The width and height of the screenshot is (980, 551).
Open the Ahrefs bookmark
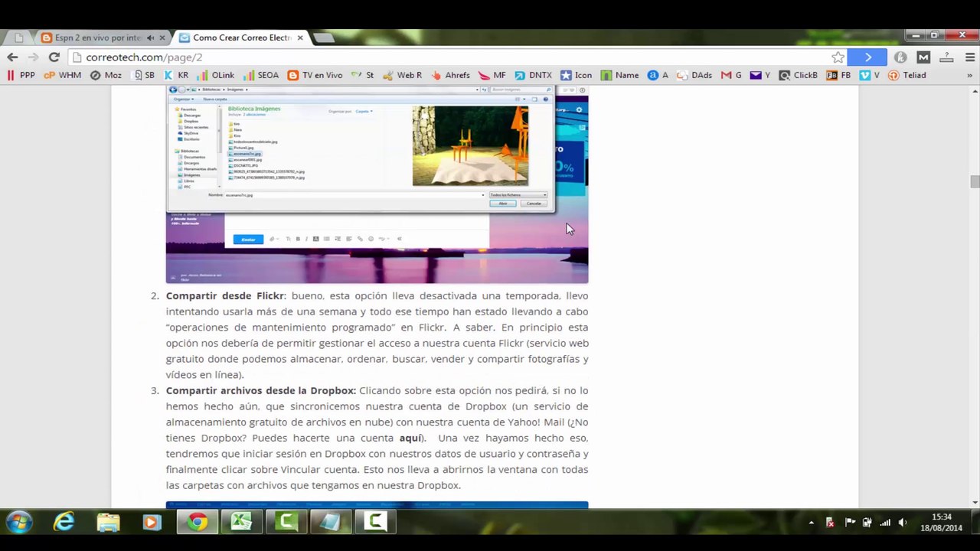pos(451,75)
